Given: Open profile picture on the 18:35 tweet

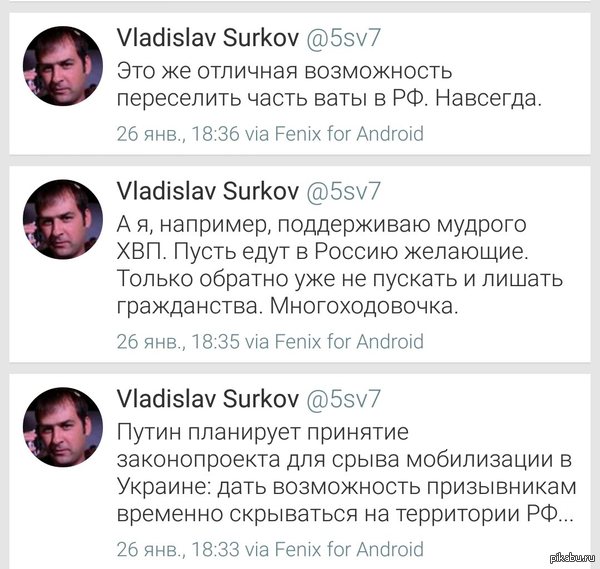Looking at the screenshot, I should tap(62, 219).
